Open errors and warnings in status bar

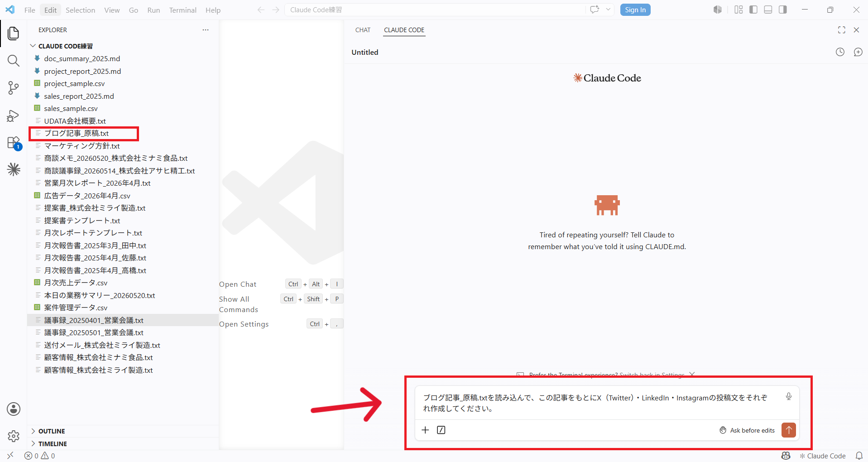click(x=40, y=456)
